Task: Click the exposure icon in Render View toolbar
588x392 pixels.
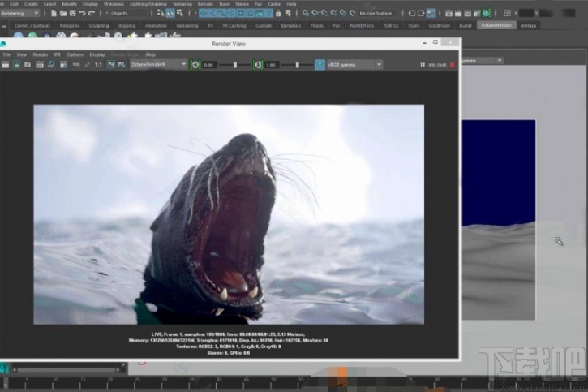Action: 195,64
